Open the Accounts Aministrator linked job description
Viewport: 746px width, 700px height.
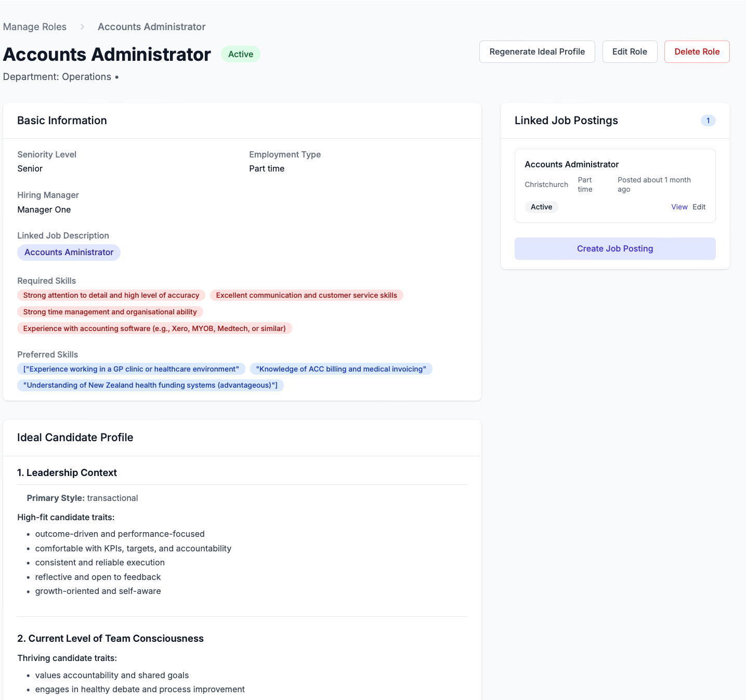click(x=69, y=252)
